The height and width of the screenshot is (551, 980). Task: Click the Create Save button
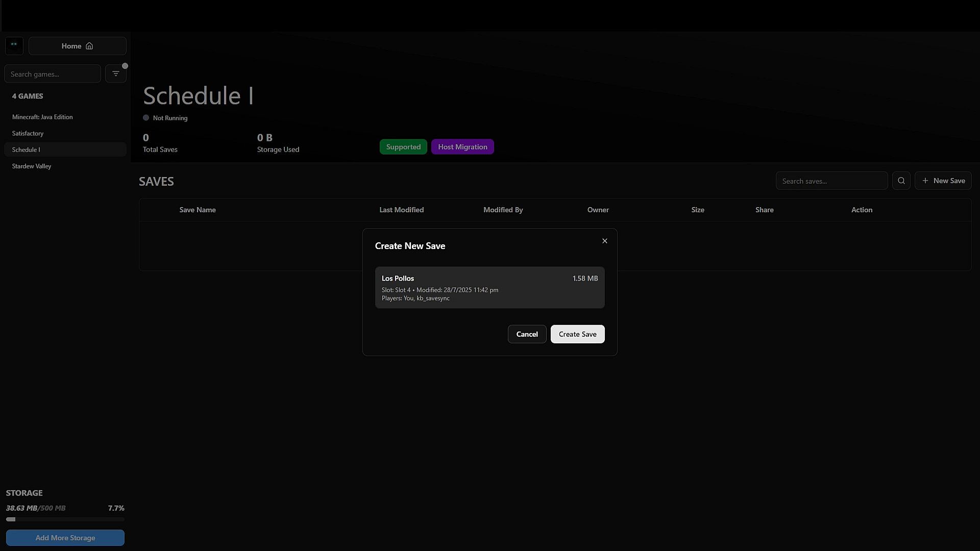577,334
